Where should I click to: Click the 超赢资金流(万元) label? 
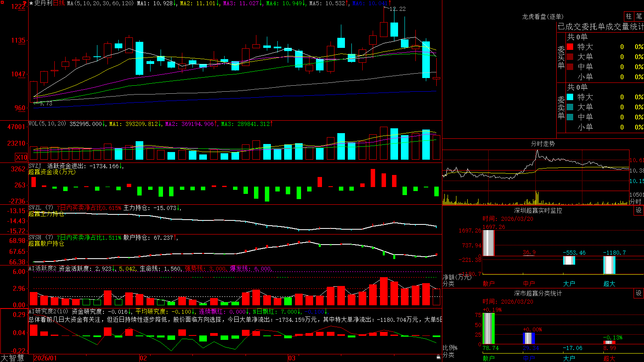pos(52,172)
